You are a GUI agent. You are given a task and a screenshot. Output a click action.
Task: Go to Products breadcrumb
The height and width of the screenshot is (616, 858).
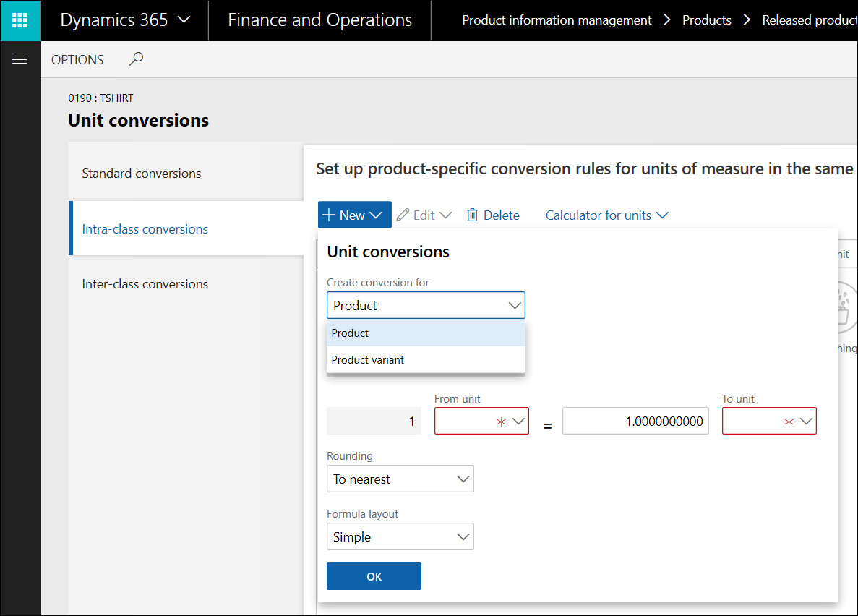pos(706,20)
